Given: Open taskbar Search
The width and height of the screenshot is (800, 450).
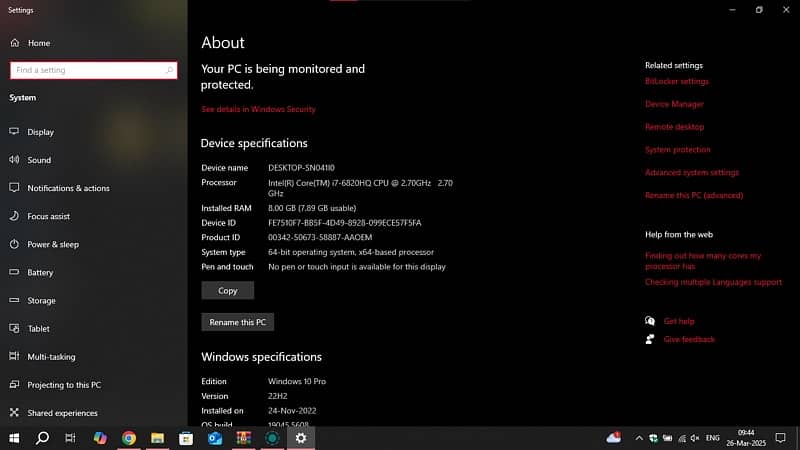Looking at the screenshot, I should click(x=42, y=438).
